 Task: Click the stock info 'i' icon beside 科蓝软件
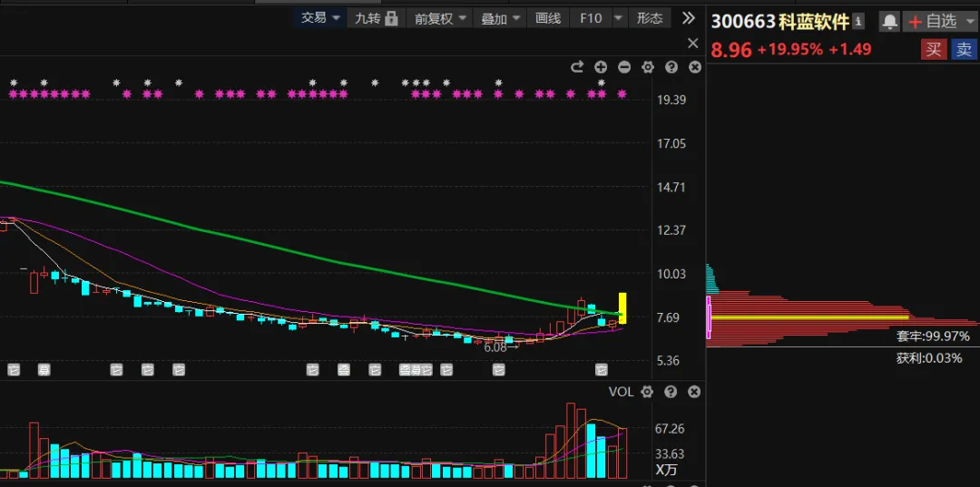coord(858,21)
